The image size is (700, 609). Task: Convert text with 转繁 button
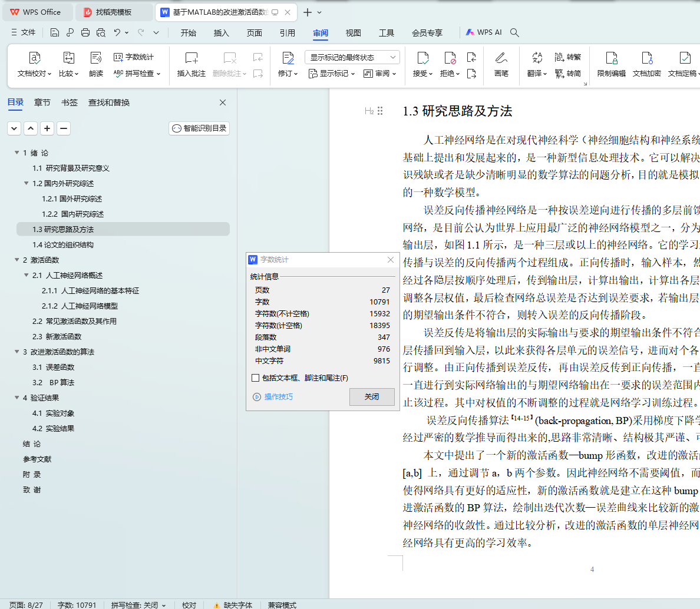point(568,57)
